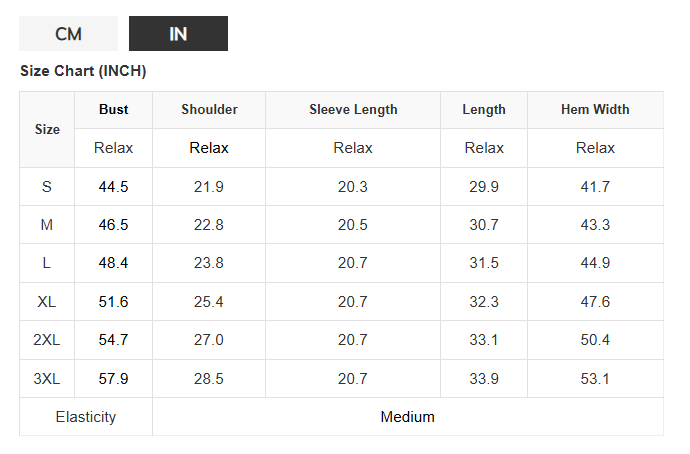This screenshot has height=454, width=690.
Task: Select the IN unit toggle
Action: point(178,34)
